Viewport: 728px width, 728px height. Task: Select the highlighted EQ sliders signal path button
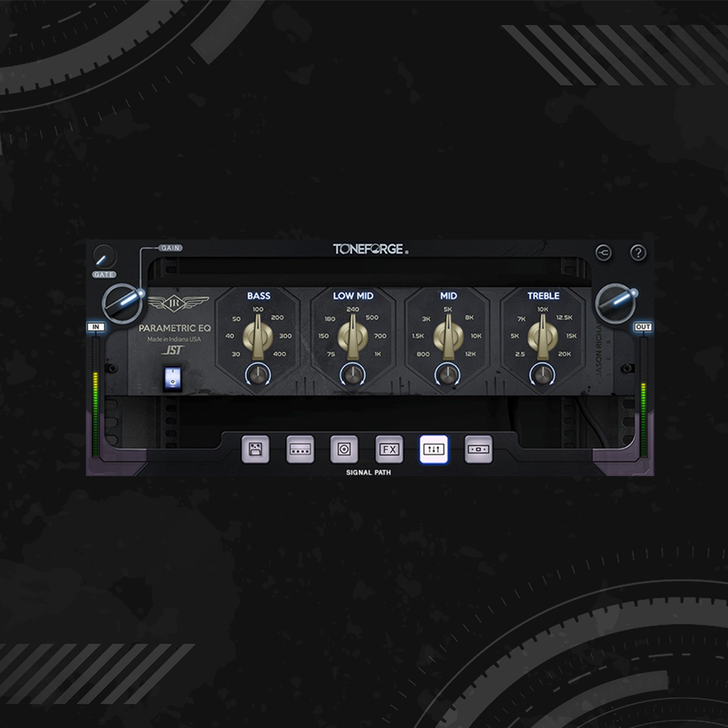(434, 449)
